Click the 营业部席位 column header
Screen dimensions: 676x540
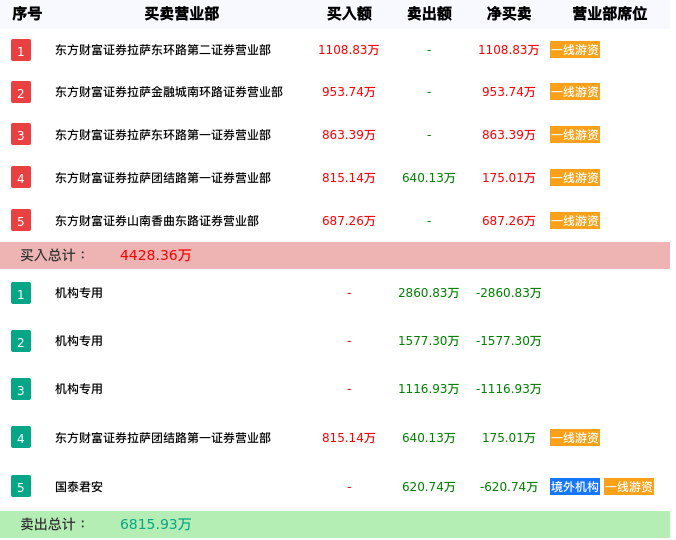(x=609, y=14)
